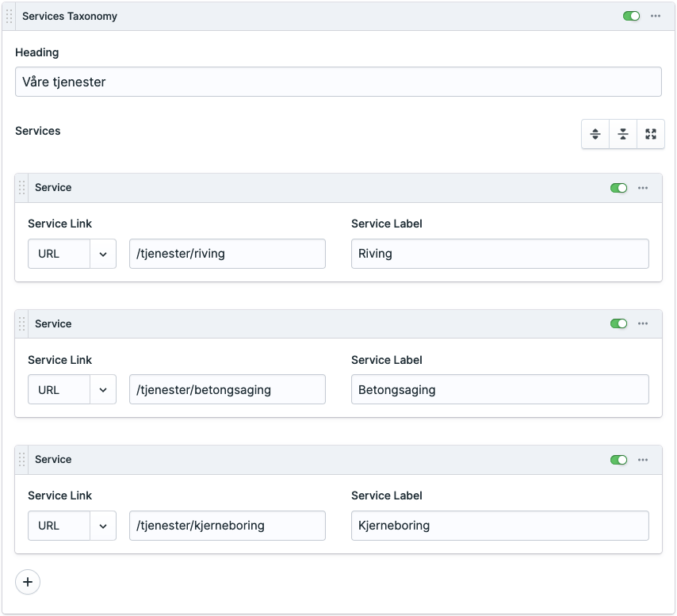Click the Service Label field containing Kjerneboring
677x616 pixels.
[499, 526]
